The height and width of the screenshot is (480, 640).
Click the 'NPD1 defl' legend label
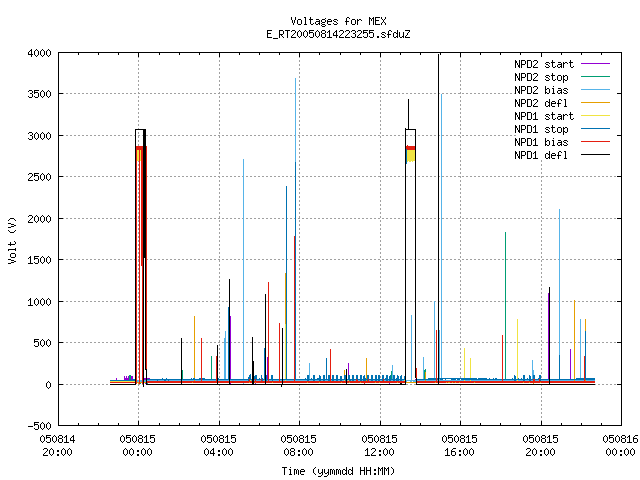[541, 156]
